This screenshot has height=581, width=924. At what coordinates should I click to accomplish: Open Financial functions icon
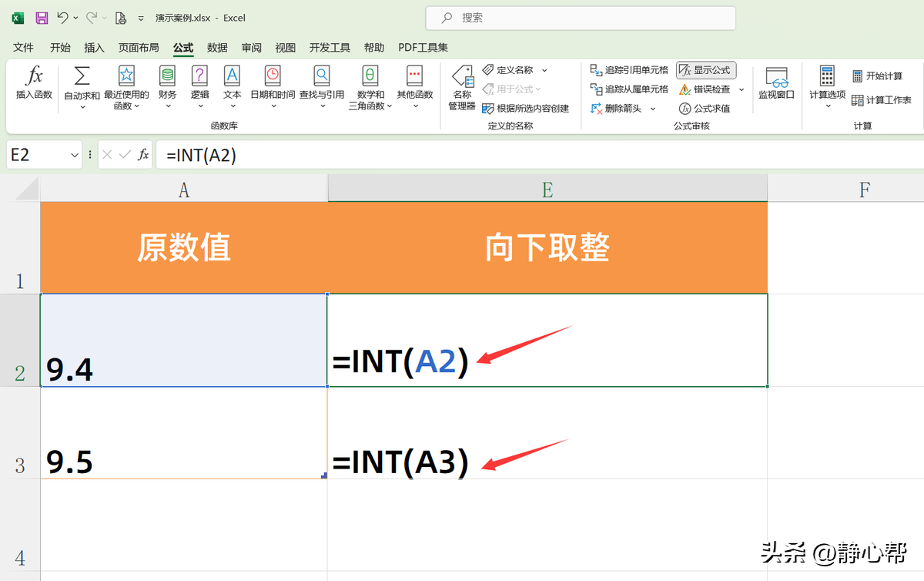coord(167,76)
